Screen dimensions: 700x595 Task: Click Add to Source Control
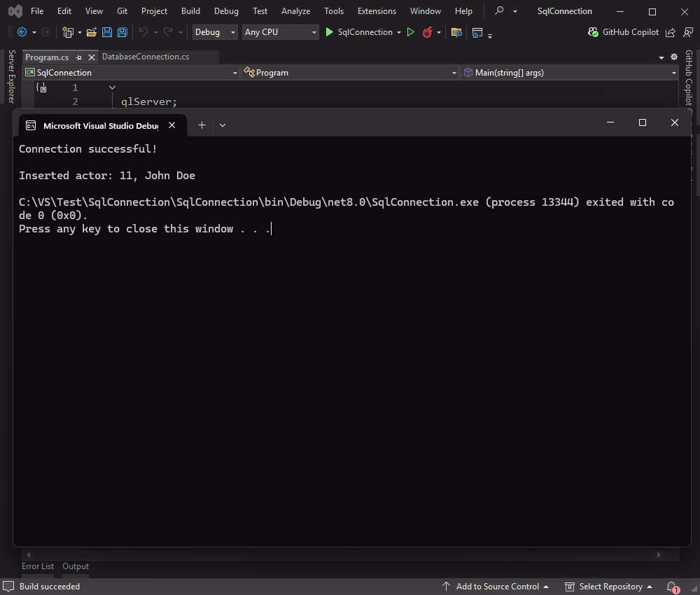tap(497, 587)
